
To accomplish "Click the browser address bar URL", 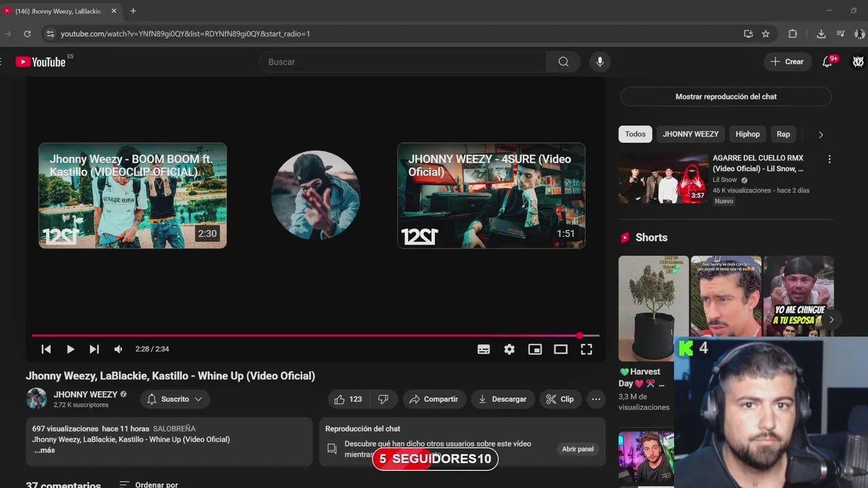I will click(185, 34).
